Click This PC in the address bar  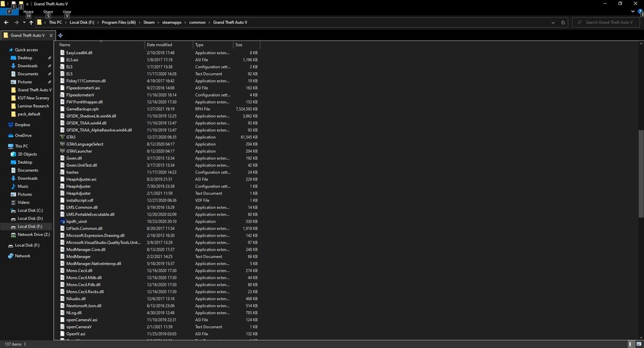(x=55, y=23)
